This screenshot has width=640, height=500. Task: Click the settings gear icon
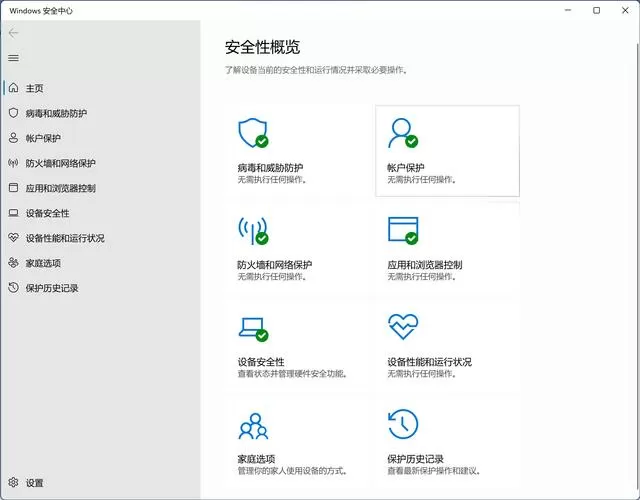click(x=13, y=482)
